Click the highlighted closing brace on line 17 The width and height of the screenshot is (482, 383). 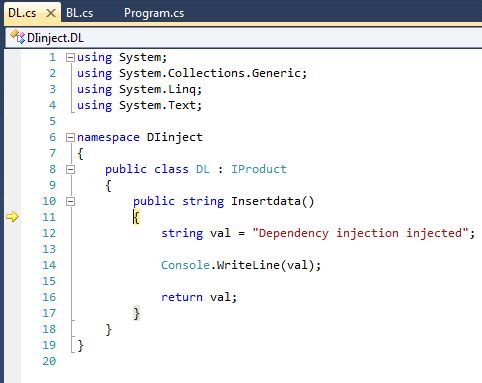(136, 313)
